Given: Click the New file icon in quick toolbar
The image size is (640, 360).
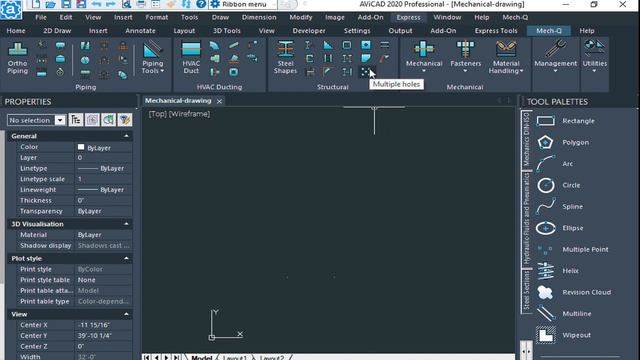Looking at the screenshot, I should point(36,4).
